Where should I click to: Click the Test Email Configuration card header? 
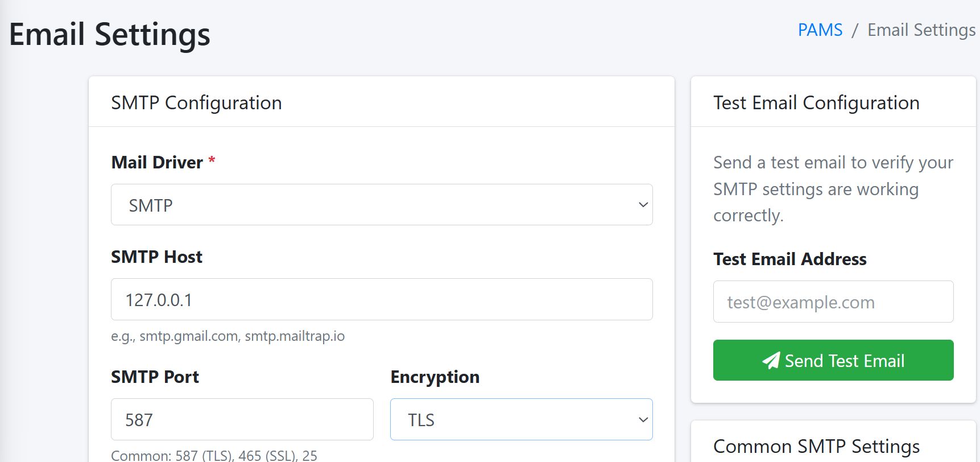pos(816,103)
